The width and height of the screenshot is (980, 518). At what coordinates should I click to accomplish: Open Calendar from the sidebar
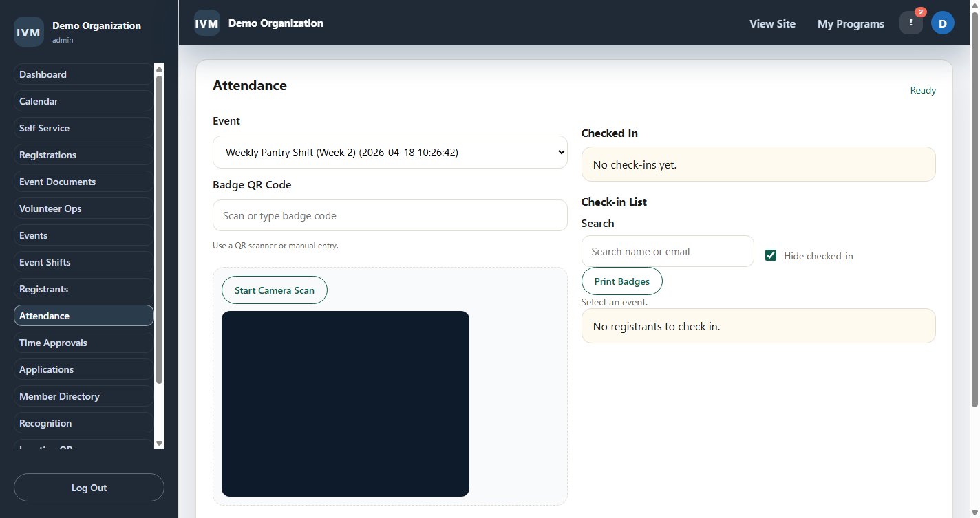pyautogui.click(x=39, y=101)
